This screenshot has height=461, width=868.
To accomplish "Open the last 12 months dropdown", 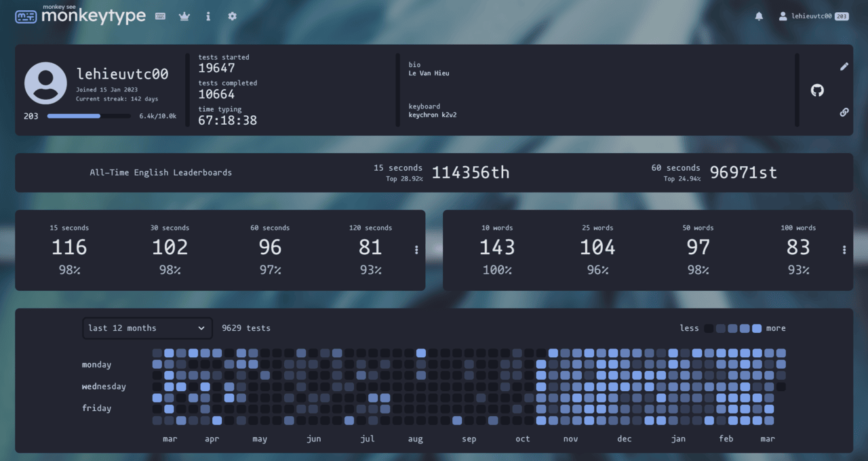I will pos(146,328).
